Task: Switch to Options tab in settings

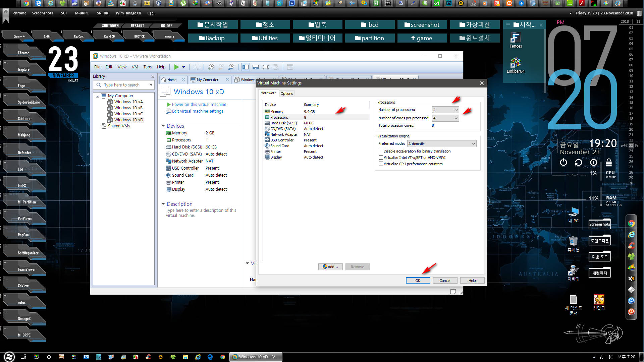Action: [x=287, y=94]
